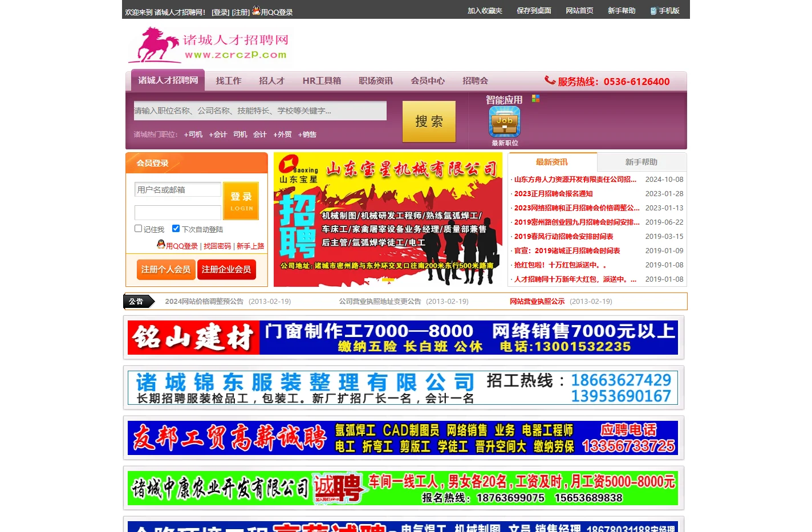Screen dimensions: 812x532
Task: Open news 2019密州路创业园九月招聘会时间安排
Action: pyautogui.click(x=576, y=222)
